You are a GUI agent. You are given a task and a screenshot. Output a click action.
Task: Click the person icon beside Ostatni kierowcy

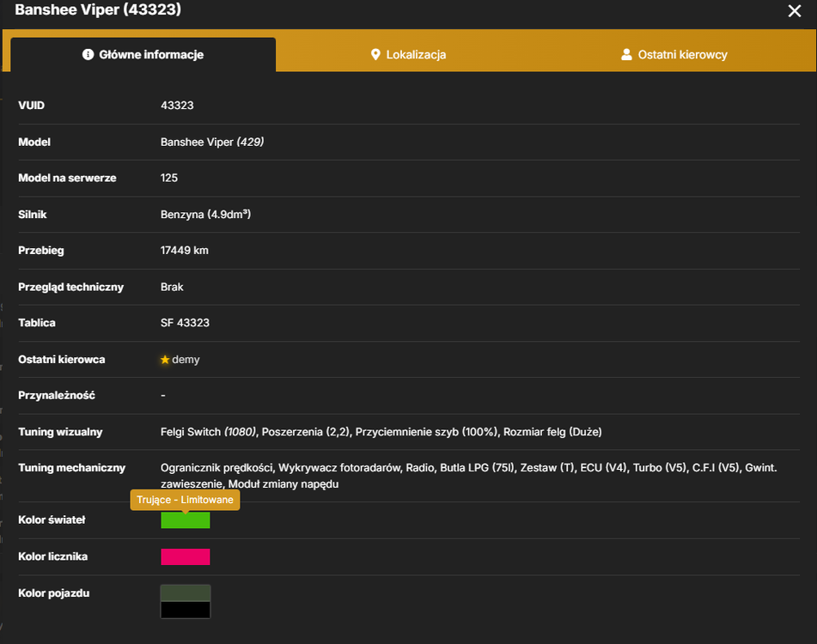point(626,54)
